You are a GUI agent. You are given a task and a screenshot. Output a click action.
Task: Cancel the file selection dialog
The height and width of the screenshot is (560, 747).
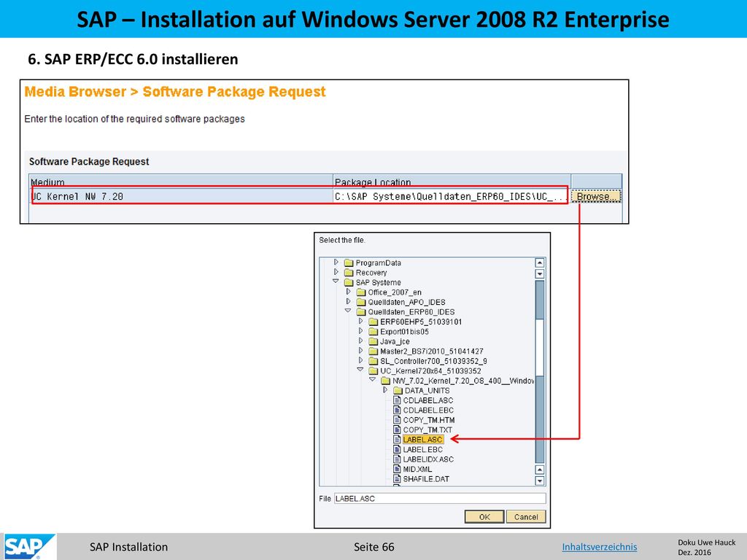[525, 517]
